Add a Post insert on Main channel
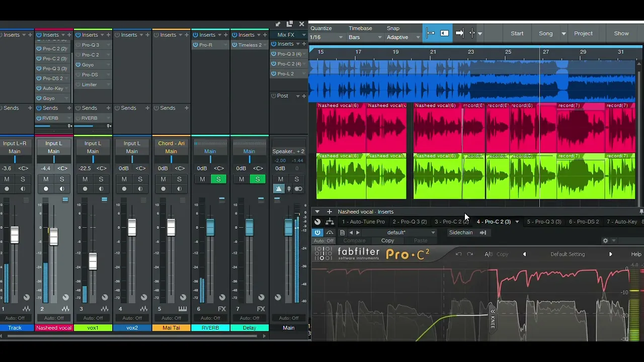644x362 pixels. pos(304,96)
